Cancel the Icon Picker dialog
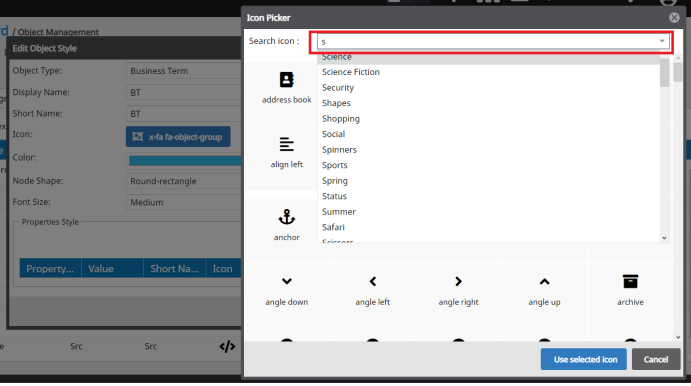Viewport: 691px width, 386px height. pyautogui.click(x=656, y=360)
